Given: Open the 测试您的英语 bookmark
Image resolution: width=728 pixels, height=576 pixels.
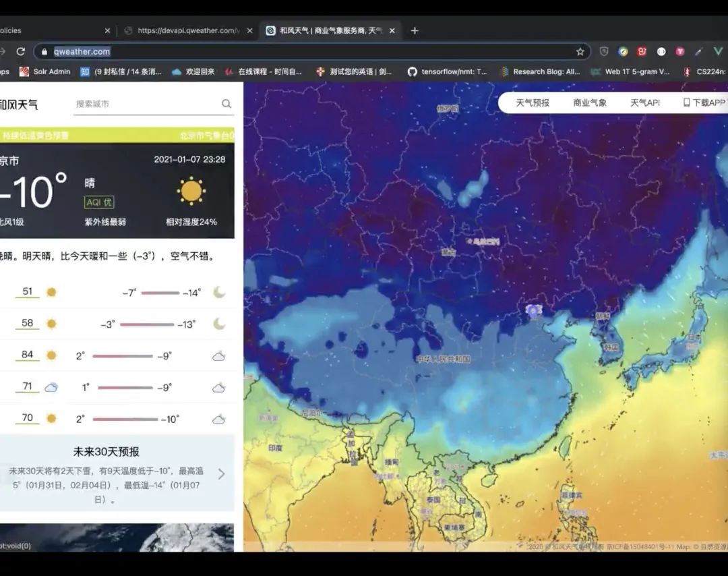Looking at the screenshot, I should 354,71.
